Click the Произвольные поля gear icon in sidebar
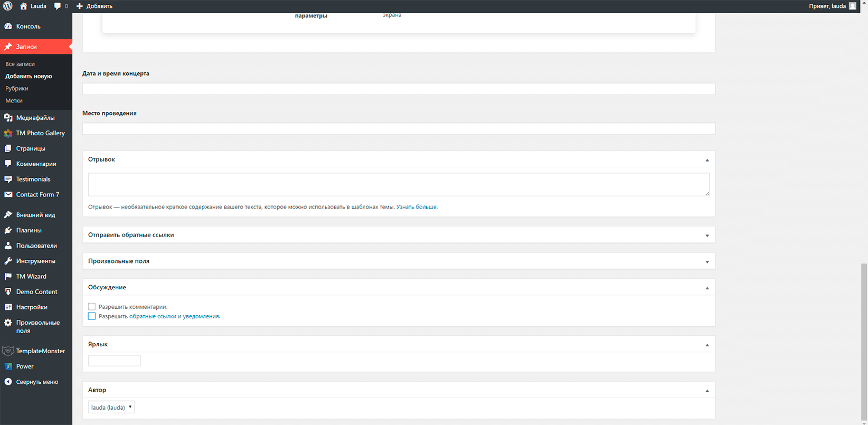Screen dimensions: 868x425 [x=8, y=323]
